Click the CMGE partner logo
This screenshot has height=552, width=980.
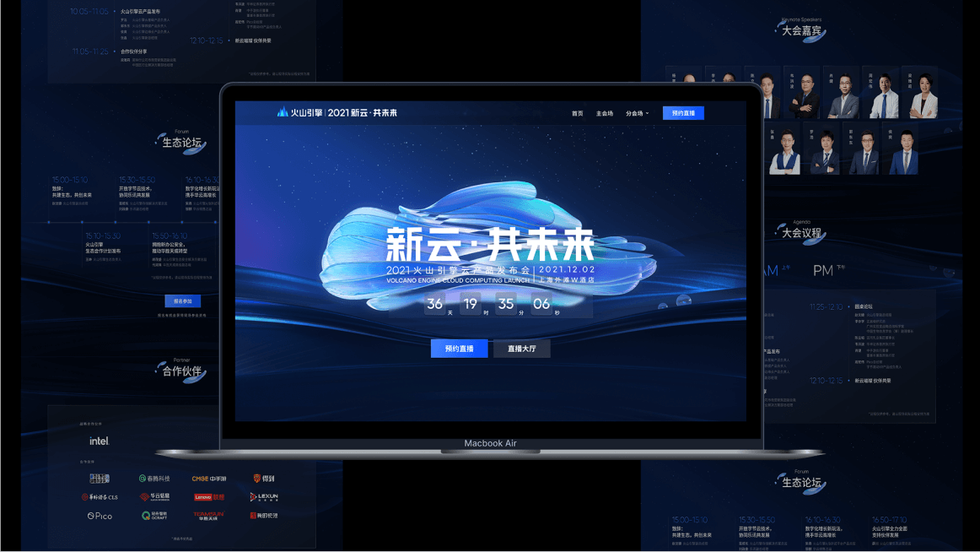coord(209,479)
